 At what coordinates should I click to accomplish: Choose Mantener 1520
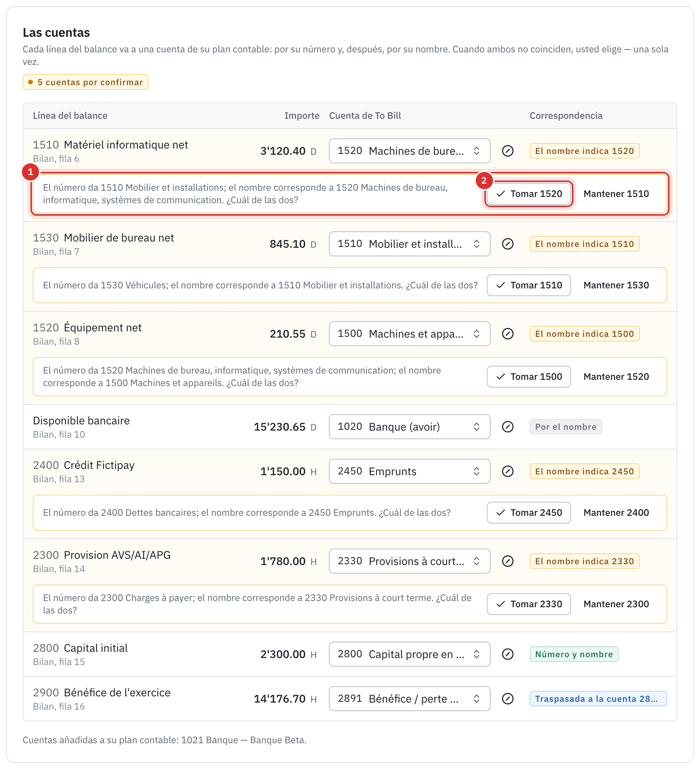[616, 377]
